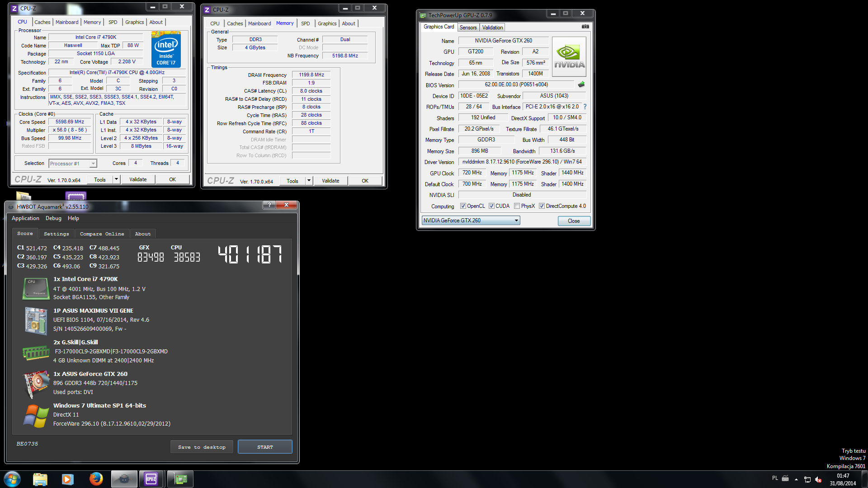Click the taskbar clock 01:47
The height and width of the screenshot is (488, 868).
click(843, 475)
